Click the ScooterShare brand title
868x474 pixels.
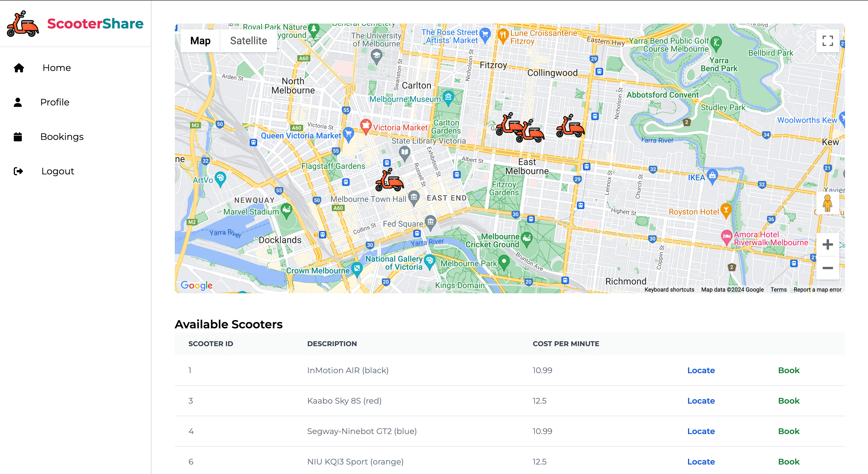pos(95,24)
